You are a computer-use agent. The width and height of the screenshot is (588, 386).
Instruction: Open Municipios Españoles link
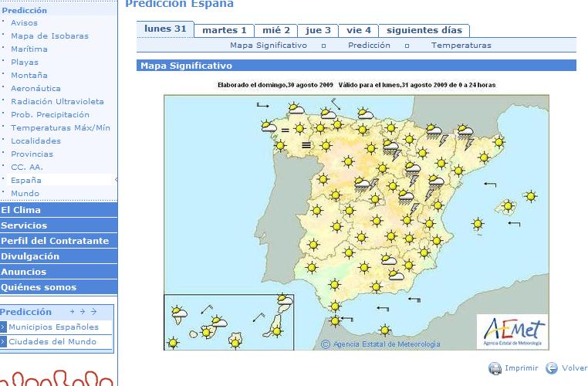point(53,327)
